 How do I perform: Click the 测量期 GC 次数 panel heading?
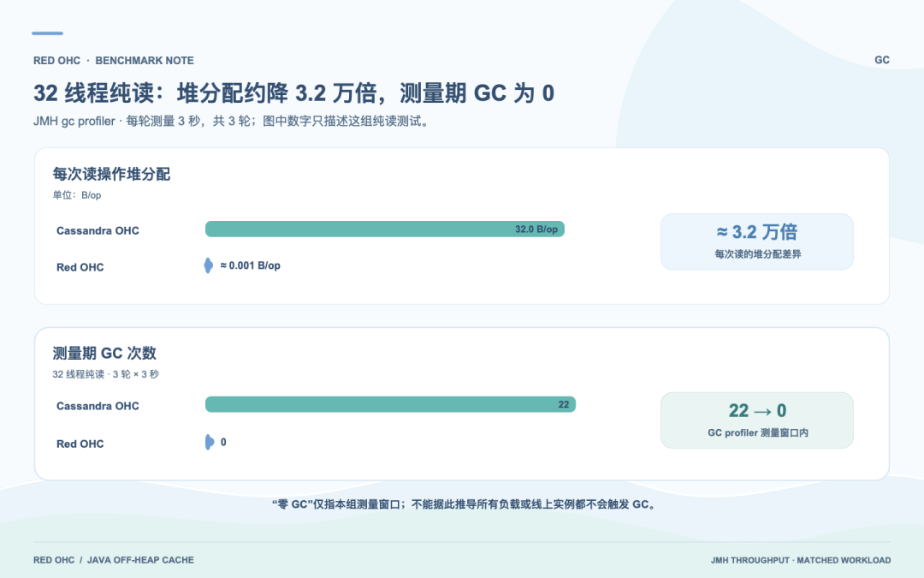(104, 353)
